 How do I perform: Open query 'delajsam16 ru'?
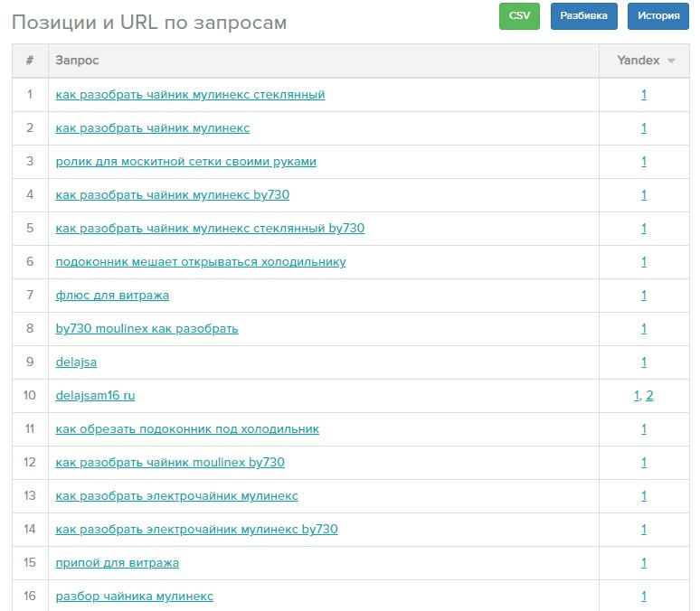click(x=95, y=395)
